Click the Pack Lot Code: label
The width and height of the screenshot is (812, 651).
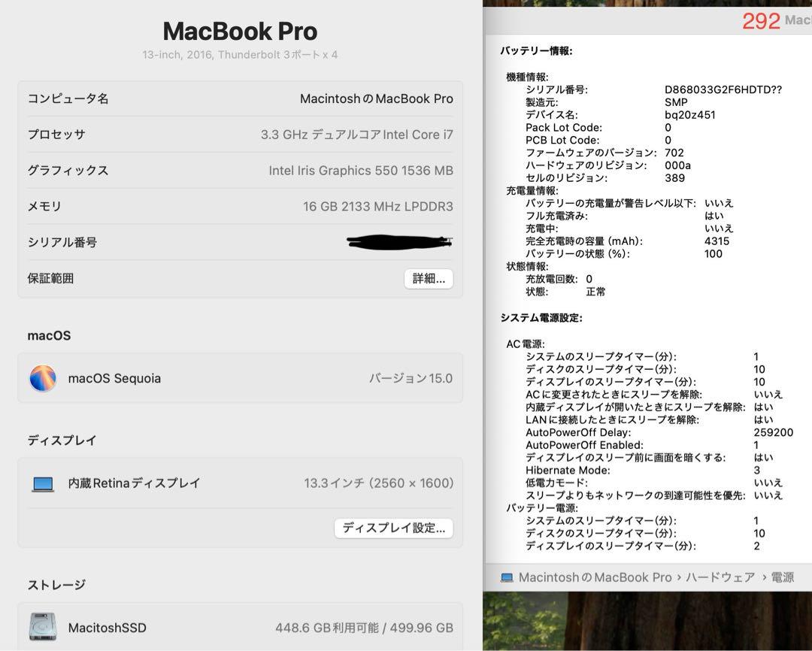point(563,127)
